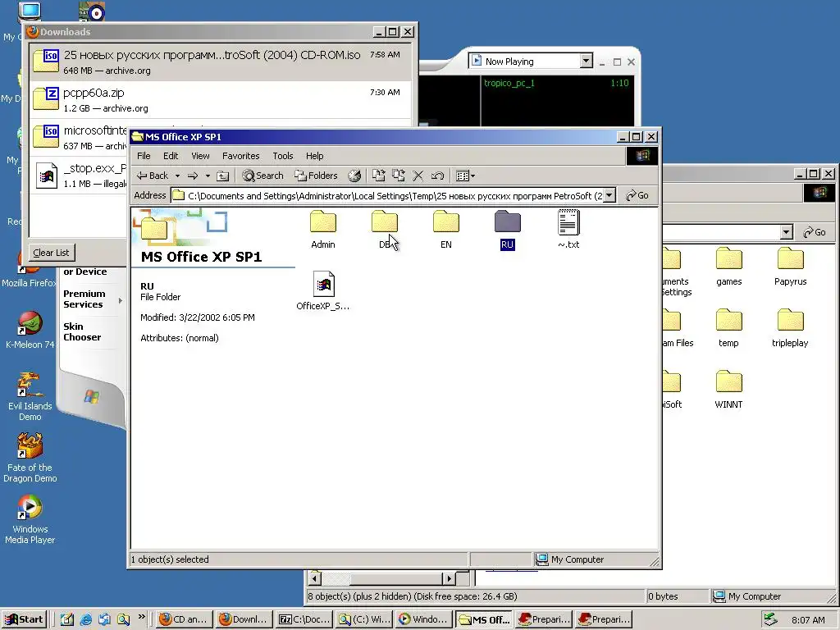Select the OfficeXP_S... installer file

tap(323, 291)
